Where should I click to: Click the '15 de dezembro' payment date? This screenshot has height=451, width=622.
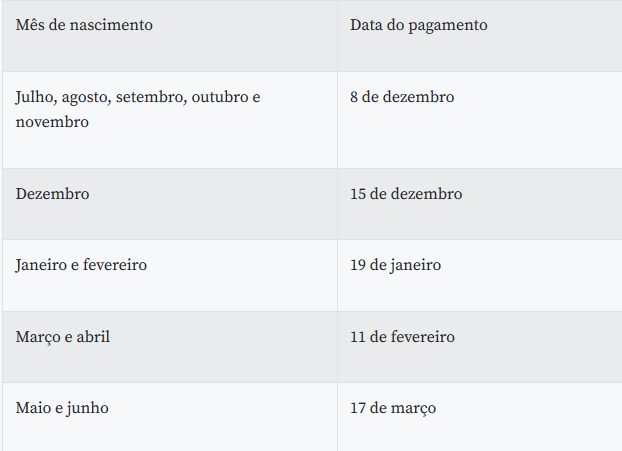(406, 194)
